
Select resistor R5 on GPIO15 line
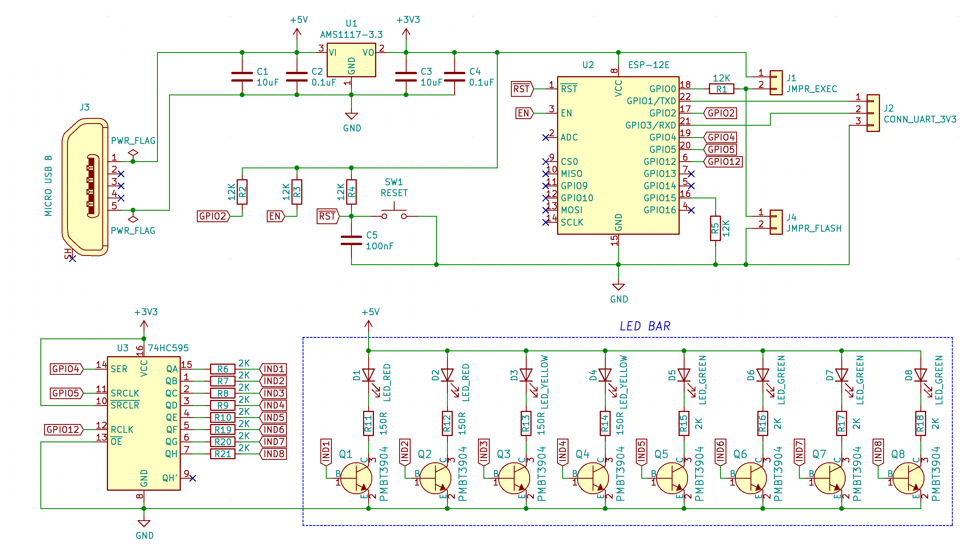(x=716, y=228)
